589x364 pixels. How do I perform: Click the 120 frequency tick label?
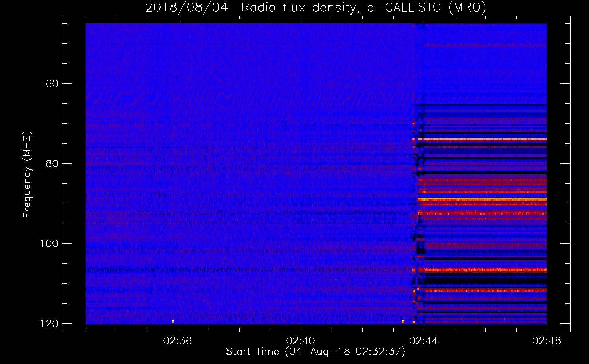pos(49,324)
